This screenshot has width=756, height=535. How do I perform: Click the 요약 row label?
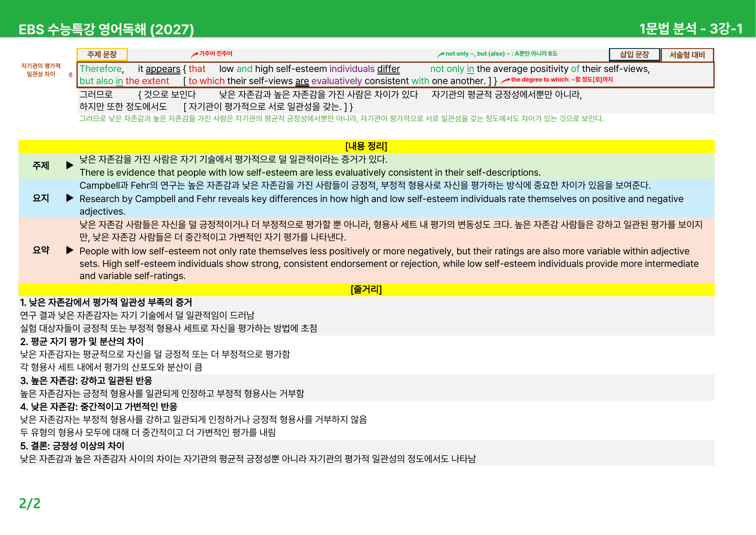[41, 250]
